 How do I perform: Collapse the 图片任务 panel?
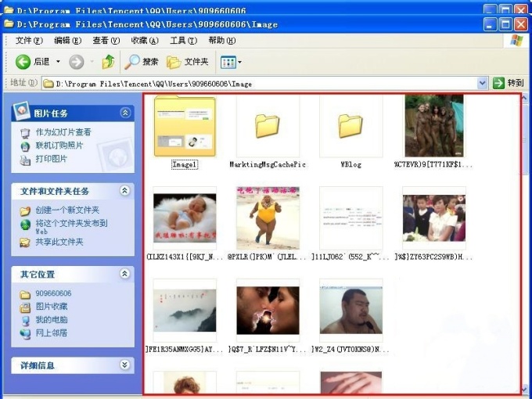click(125, 113)
